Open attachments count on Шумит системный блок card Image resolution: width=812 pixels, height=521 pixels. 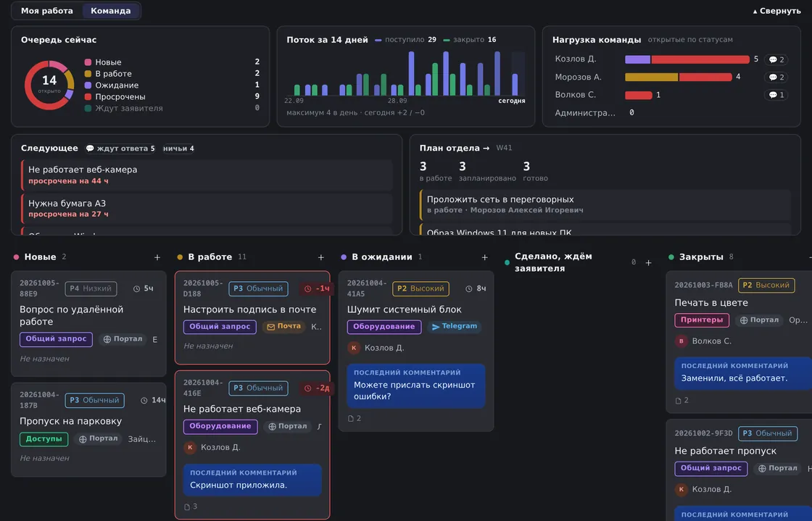355,418
